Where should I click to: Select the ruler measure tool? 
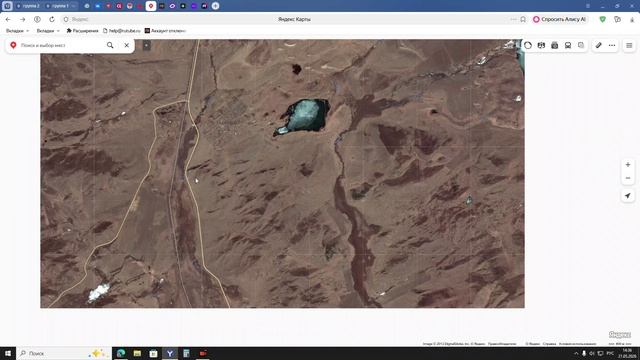(598, 45)
